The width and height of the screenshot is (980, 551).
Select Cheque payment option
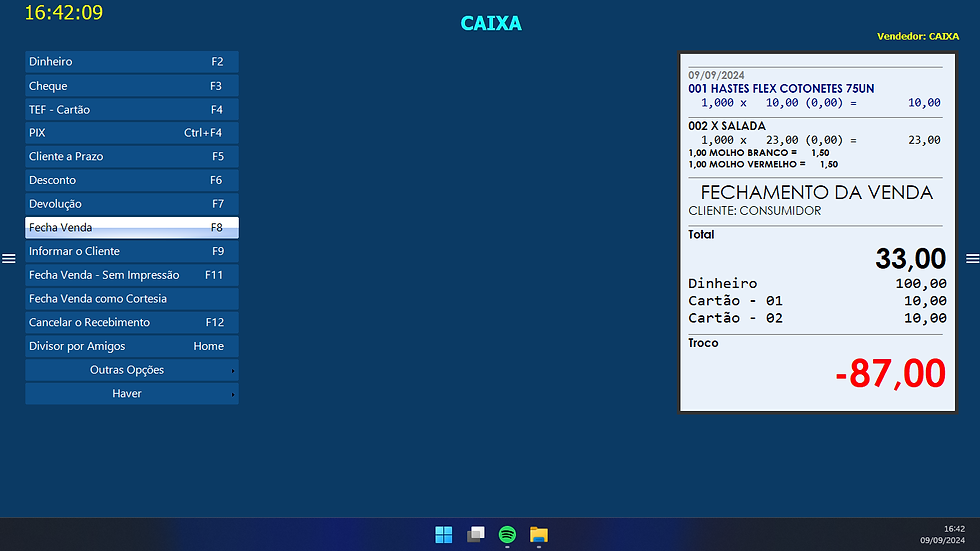(x=132, y=86)
